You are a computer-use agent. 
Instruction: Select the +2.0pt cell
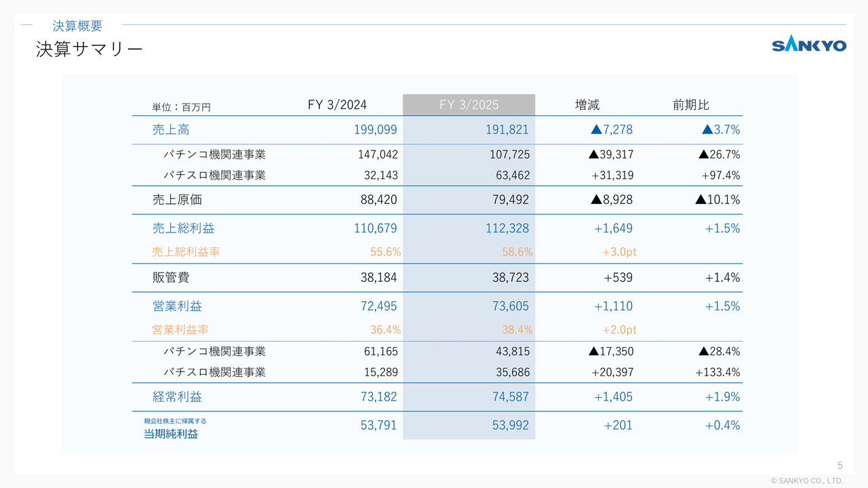620,330
